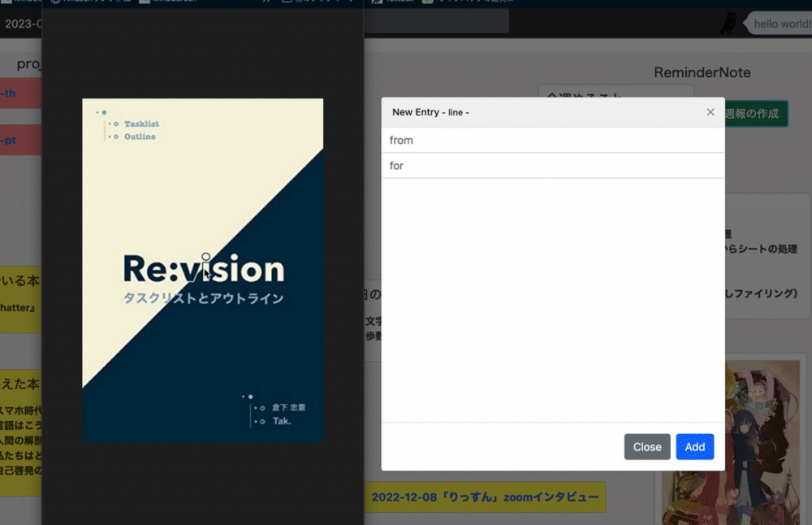Dismiss the New Entry dialog via the X
This screenshot has height=525, width=812.
tap(710, 112)
